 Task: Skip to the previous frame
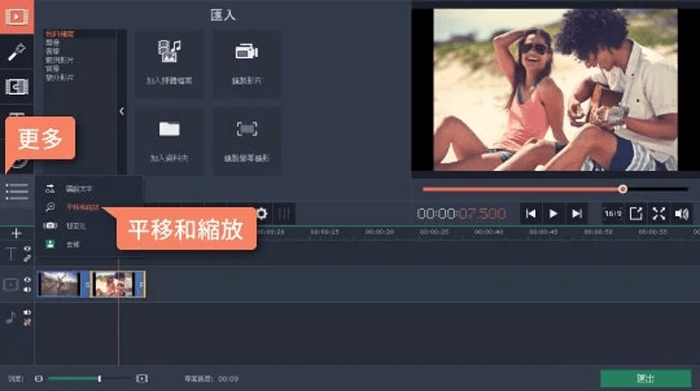tap(531, 214)
